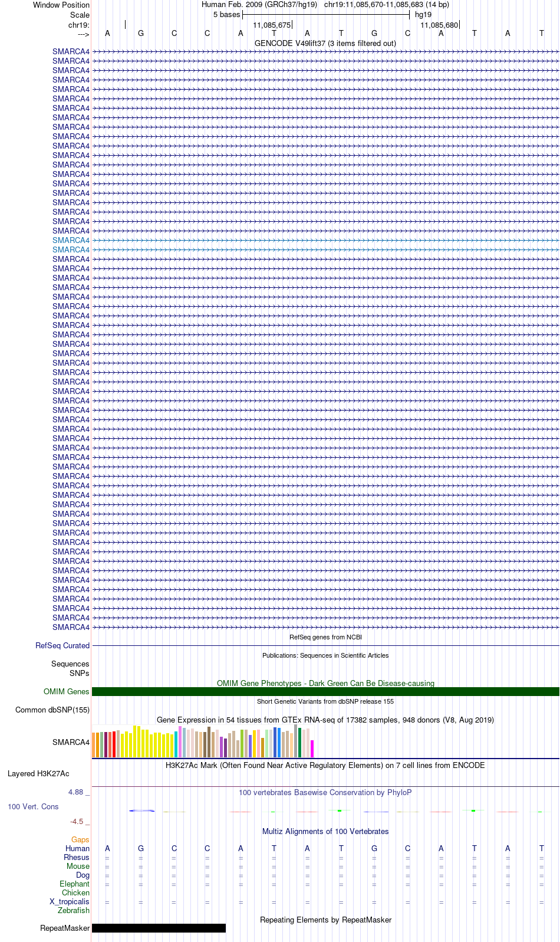This screenshot has height=942, width=560.
Task: Click the 11,085,675 position marker
Action: click(x=272, y=25)
